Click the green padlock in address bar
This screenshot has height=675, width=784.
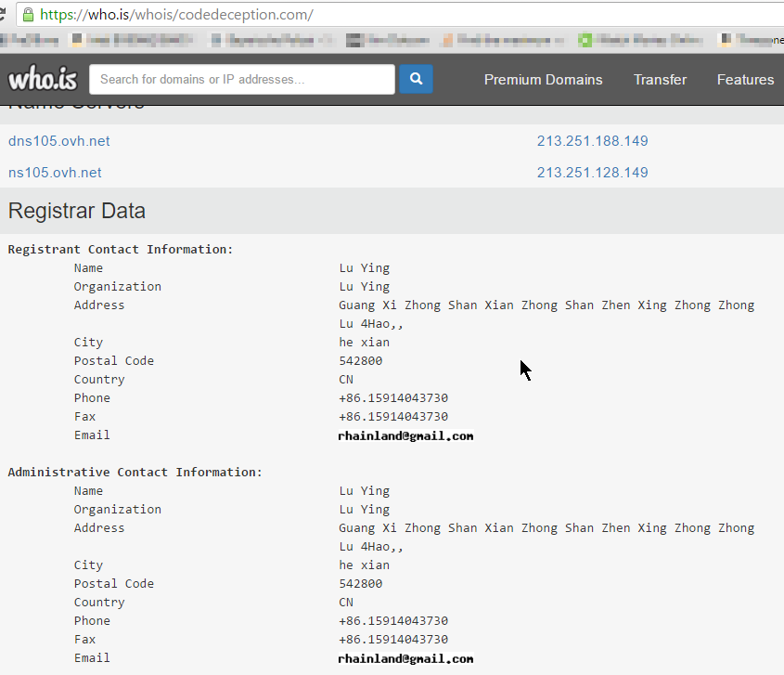(x=28, y=15)
